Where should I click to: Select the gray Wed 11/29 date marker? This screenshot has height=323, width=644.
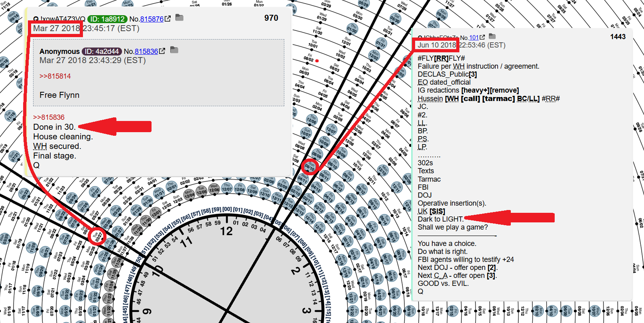(x=137, y=230)
